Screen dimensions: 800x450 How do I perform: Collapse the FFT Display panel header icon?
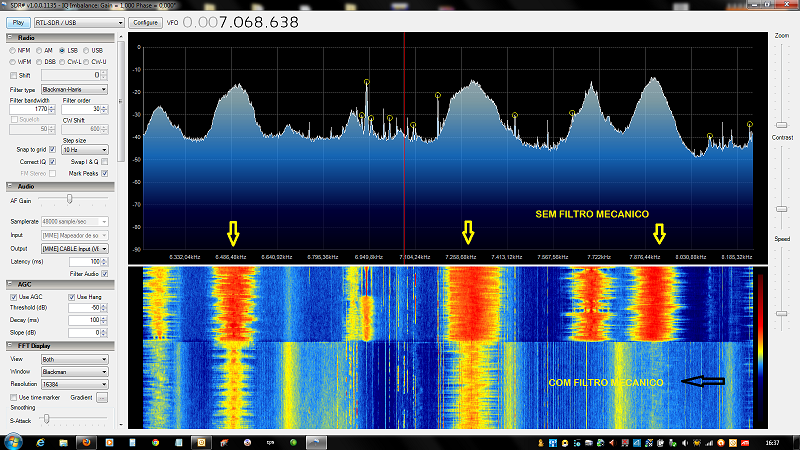tap(11, 346)
